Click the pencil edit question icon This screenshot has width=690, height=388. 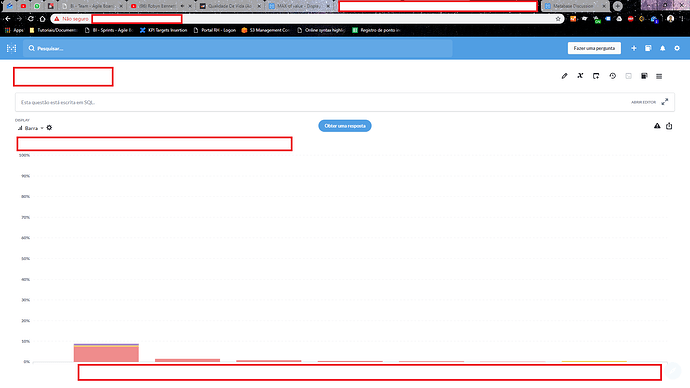pos(565,76)
